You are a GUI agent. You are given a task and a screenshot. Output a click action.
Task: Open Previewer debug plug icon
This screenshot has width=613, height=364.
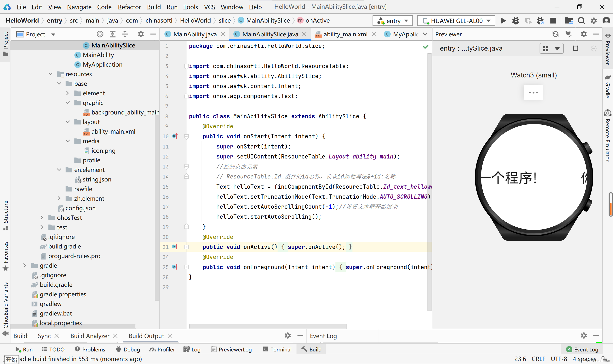pos(568,34)
